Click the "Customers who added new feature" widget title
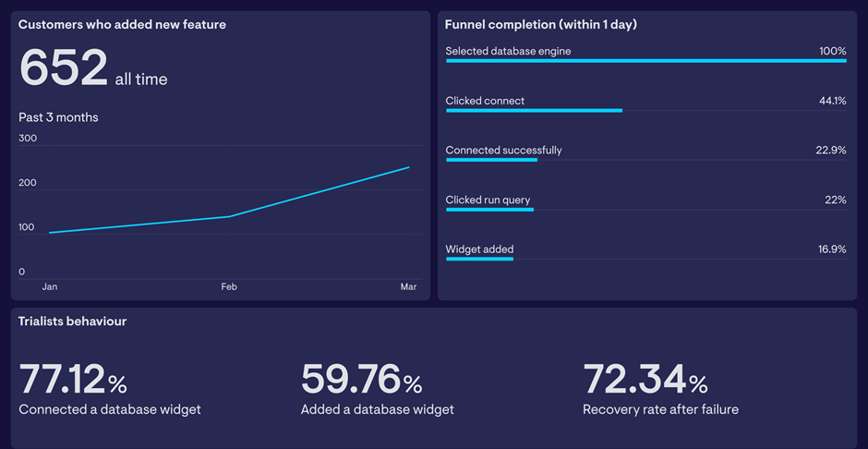868x449 pixels. [122, 25]
